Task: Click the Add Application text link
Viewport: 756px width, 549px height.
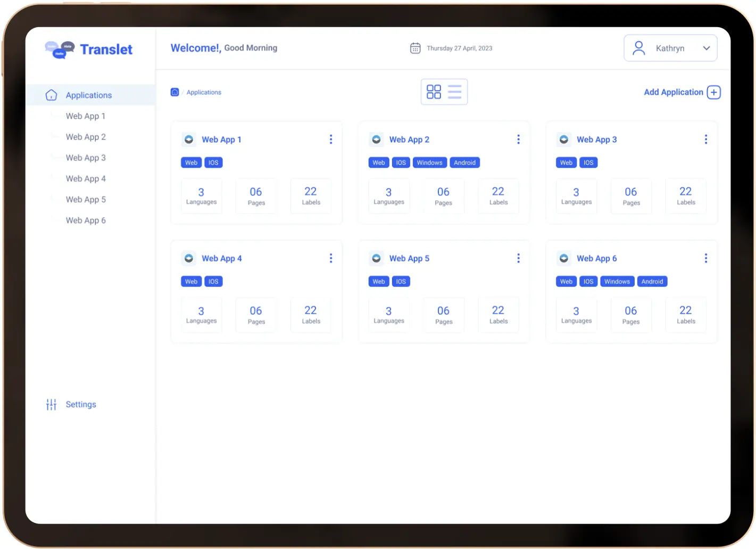Action: pyautogui.click(x=673, y=92)
